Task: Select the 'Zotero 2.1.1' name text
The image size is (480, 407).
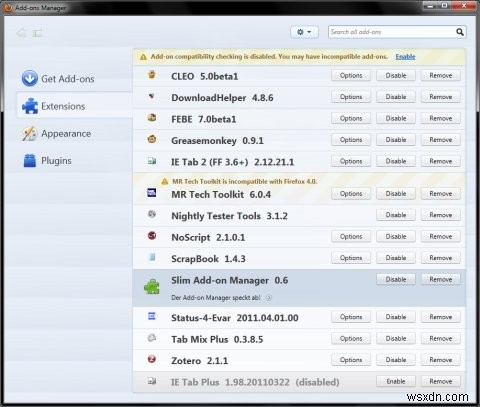Action: 199,361
